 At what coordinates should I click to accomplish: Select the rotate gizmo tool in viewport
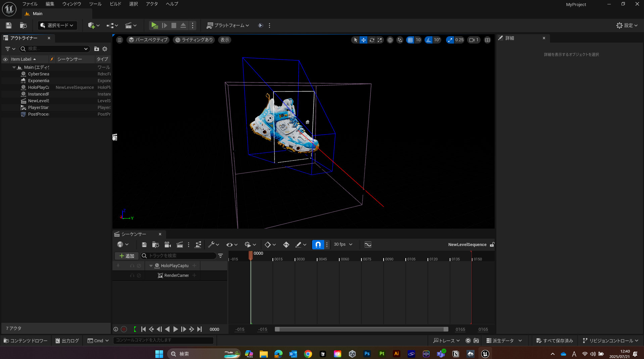click(372, 40)
